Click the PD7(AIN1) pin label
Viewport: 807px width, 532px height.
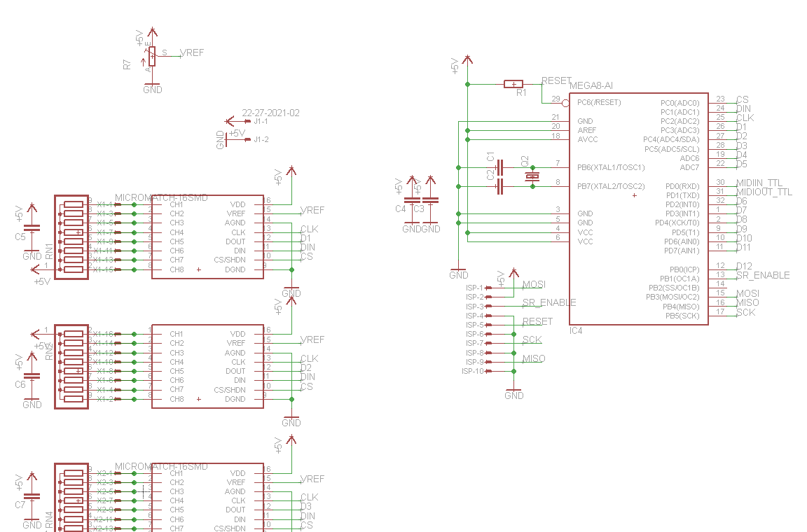[x=682, y=251]
